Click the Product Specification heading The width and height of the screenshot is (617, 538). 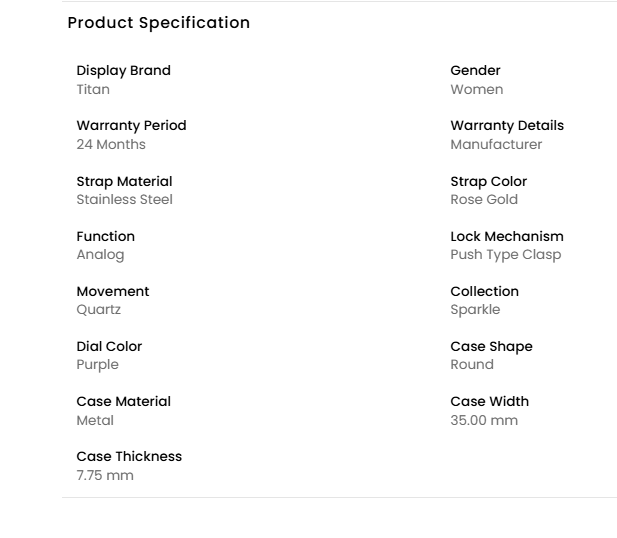158,23
